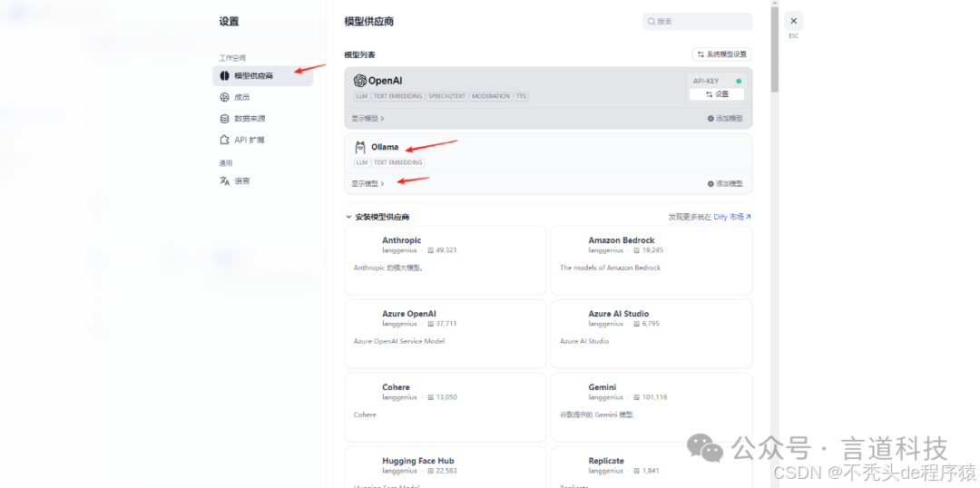Image resolution: width=980 pixels, height=488 pixels.
Task: Expand Ollama 显示模型
Action: click(367, 184)
